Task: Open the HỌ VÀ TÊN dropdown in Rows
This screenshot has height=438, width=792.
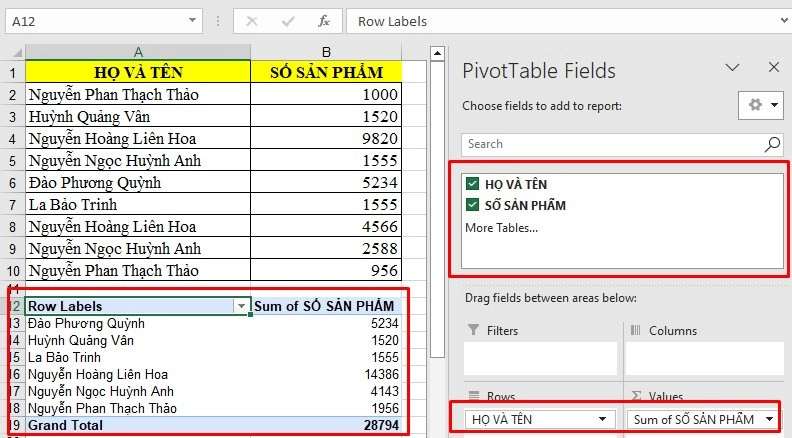Action: coord(602,419)
